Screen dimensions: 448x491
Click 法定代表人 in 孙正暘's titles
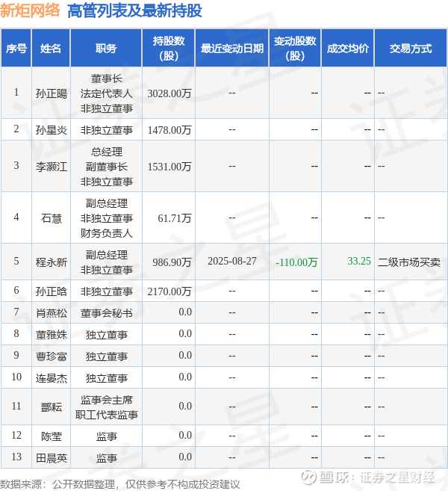click(x=106, y=93)
